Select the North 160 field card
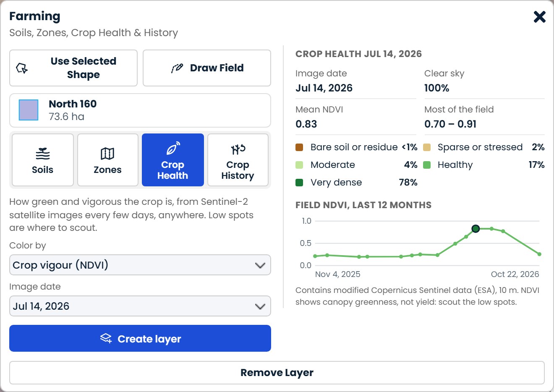This screenshot has width=554, height=392. (140, 110)
